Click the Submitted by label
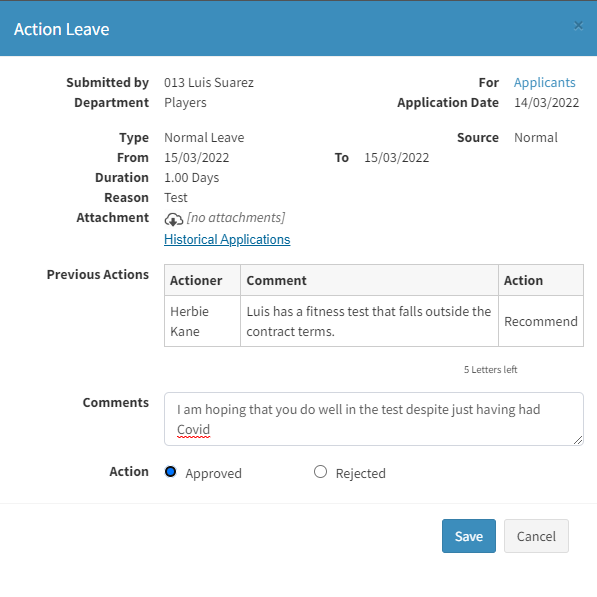 point(108,83)
